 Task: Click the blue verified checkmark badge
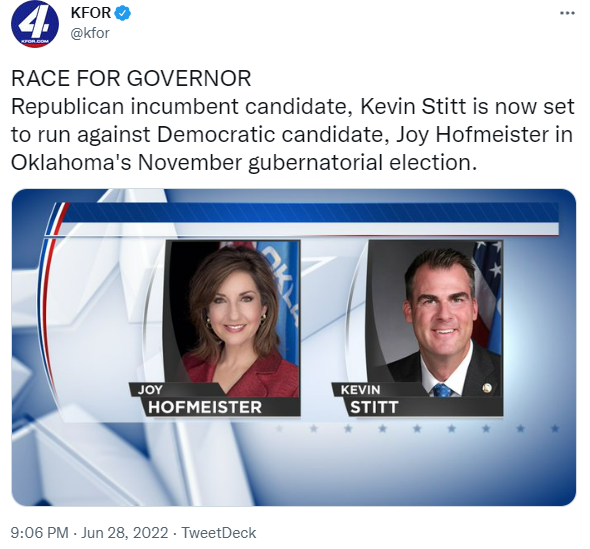123,13
